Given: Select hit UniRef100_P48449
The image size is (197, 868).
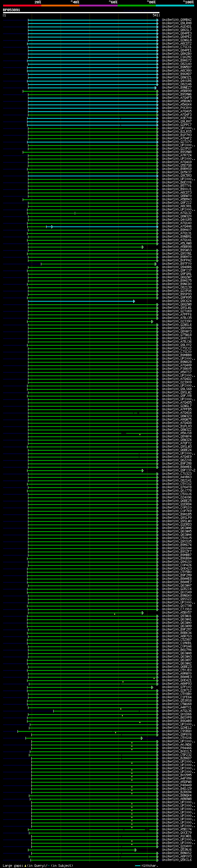Looking at the screenshot, I should (176, 785).
